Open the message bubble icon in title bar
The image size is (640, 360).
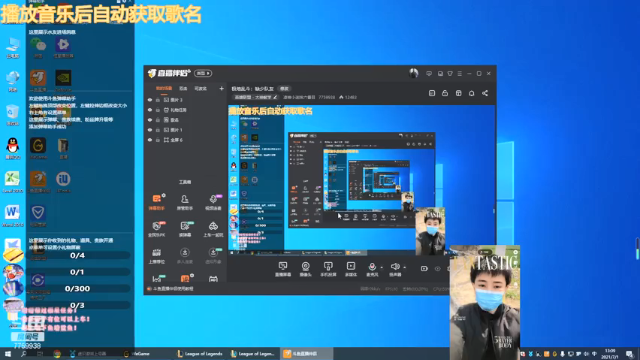[429, 73]
